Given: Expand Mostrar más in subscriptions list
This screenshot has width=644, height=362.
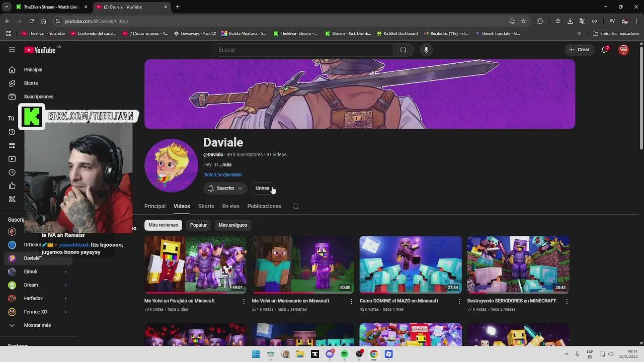Looking at the screenshot, I should click(x=38, y=325).
